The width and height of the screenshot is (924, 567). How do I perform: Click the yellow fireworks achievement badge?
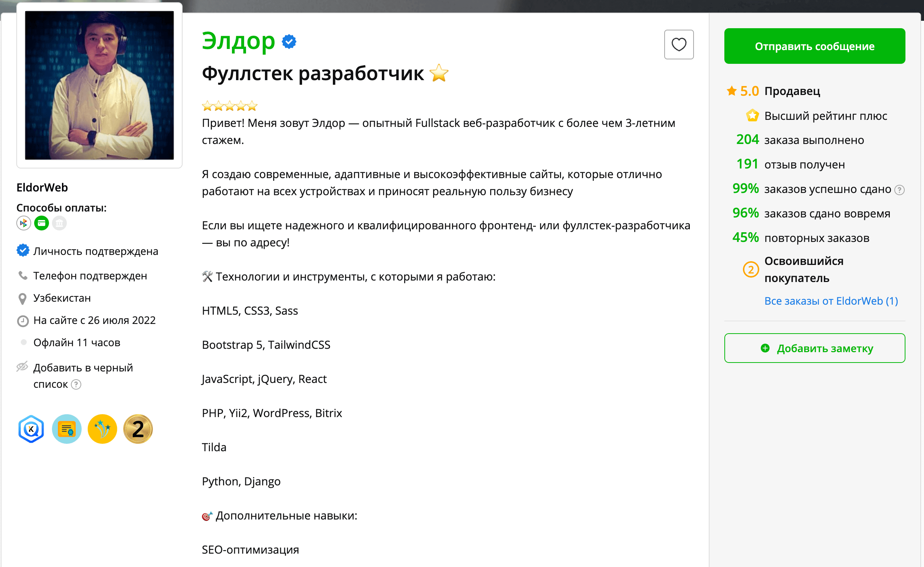click(102, 429)
